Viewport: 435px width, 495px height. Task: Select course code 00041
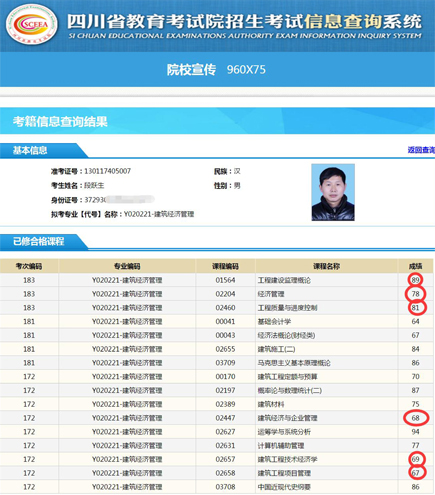(x=225, y=322)
